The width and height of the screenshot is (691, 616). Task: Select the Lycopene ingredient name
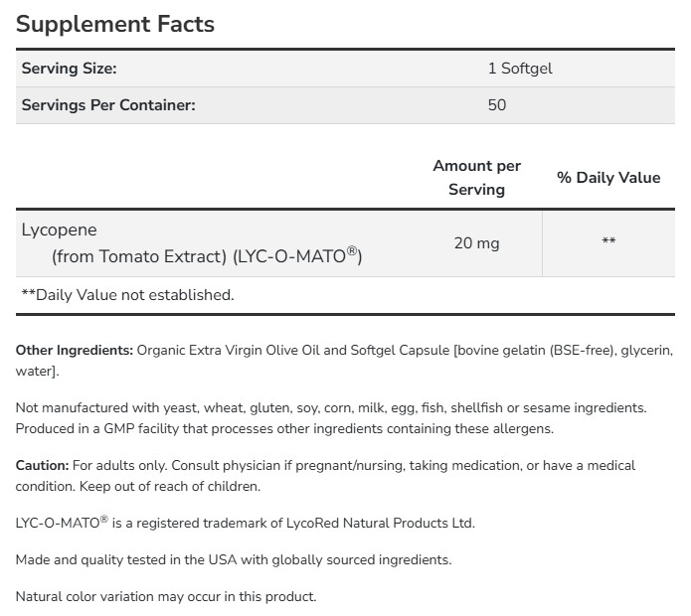[60, 230]
